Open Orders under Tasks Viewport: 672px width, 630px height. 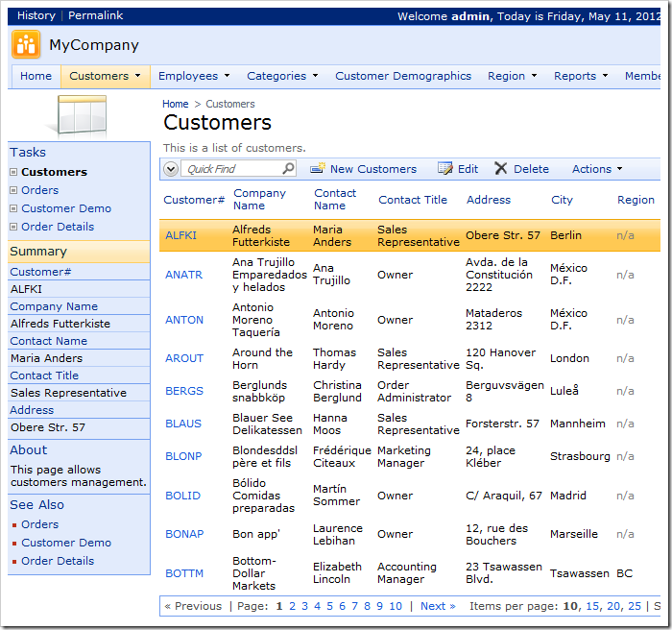point(40,190)
